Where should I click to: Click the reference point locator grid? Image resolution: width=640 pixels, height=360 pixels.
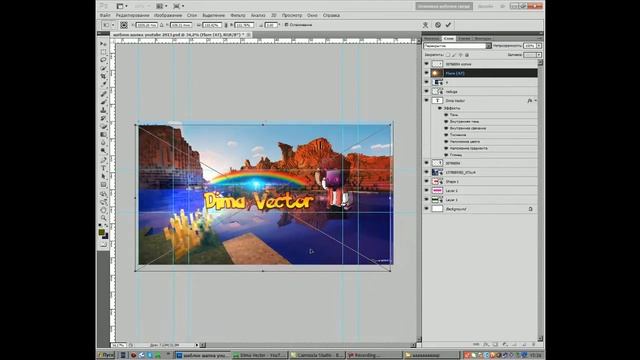[x=124, y=25]
